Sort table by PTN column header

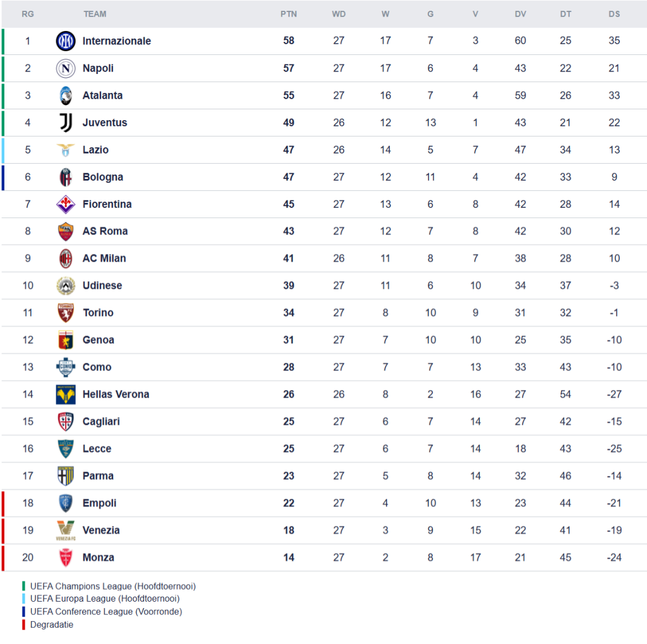click(289, 14)
